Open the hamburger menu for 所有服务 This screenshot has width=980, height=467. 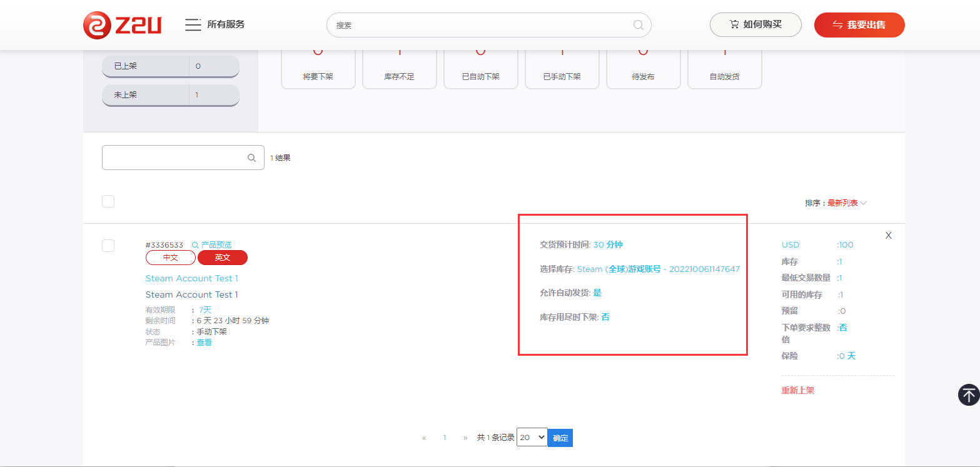(193, 24)
